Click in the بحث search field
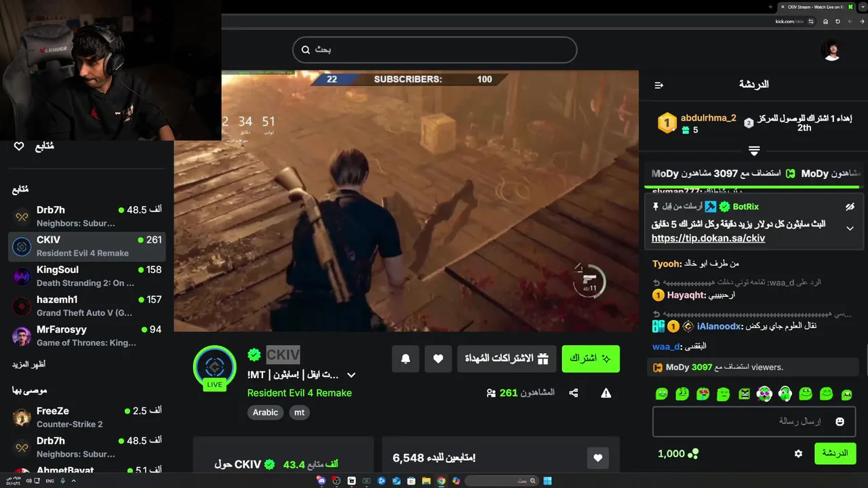This screenshot has width=868, height=488. tap(435, 49)
